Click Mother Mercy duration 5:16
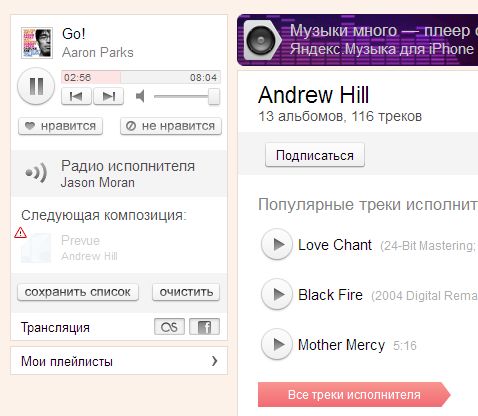Viewport: 478px width, 416px height. pyautogui.click(x=405, y=346)
